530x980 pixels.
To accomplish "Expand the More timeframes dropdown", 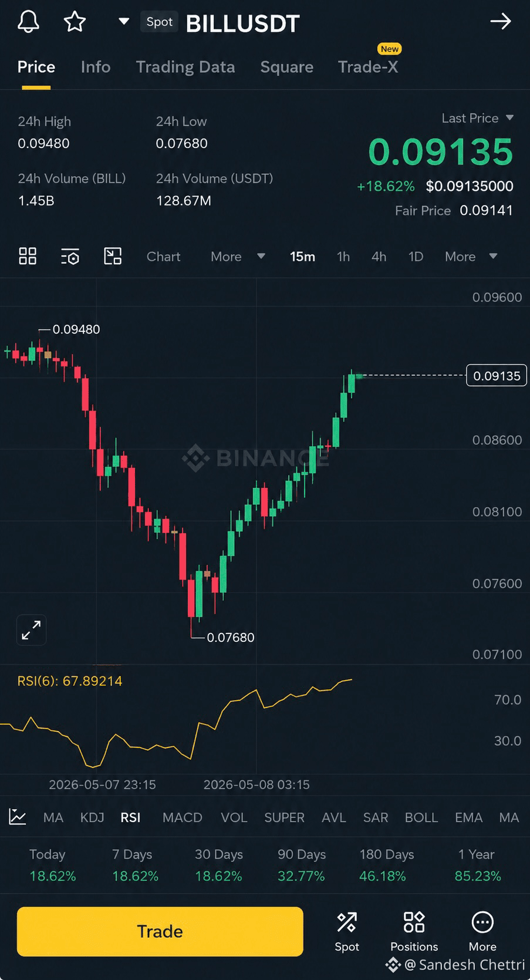I will click(x=471, y=257).
